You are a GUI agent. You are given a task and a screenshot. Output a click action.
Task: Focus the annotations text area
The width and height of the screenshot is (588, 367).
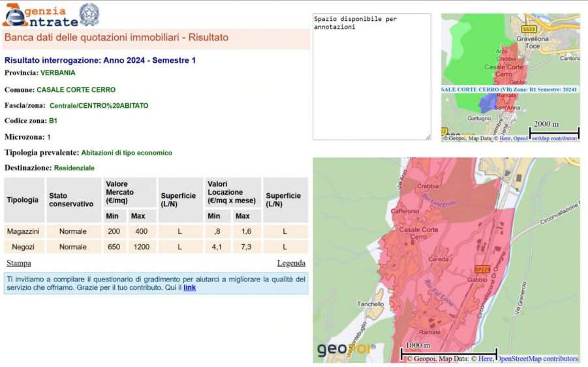coord(371,76)
